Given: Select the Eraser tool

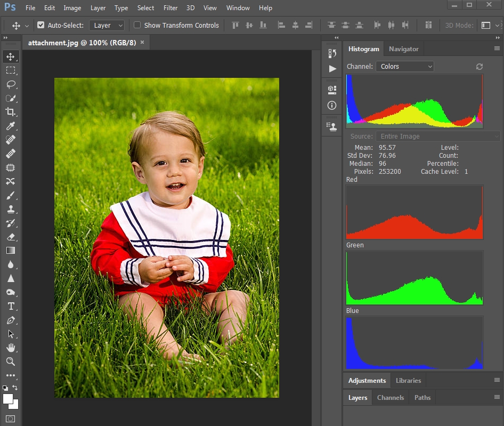Looking at the screenshot, I should point(11,237).
